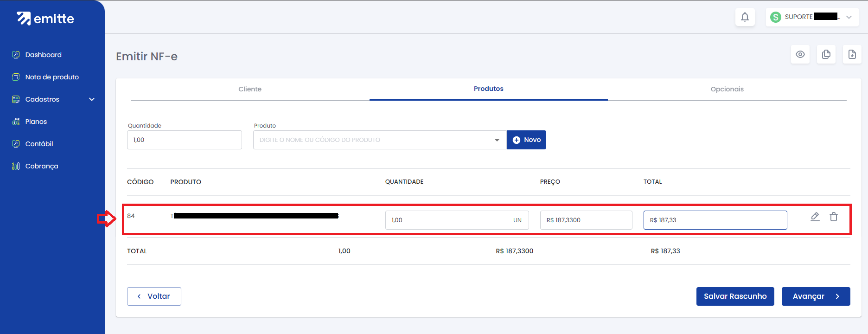Viewport: 868px width, 334px height.
Task: Click the emitte logo
Action: point(45,19)
